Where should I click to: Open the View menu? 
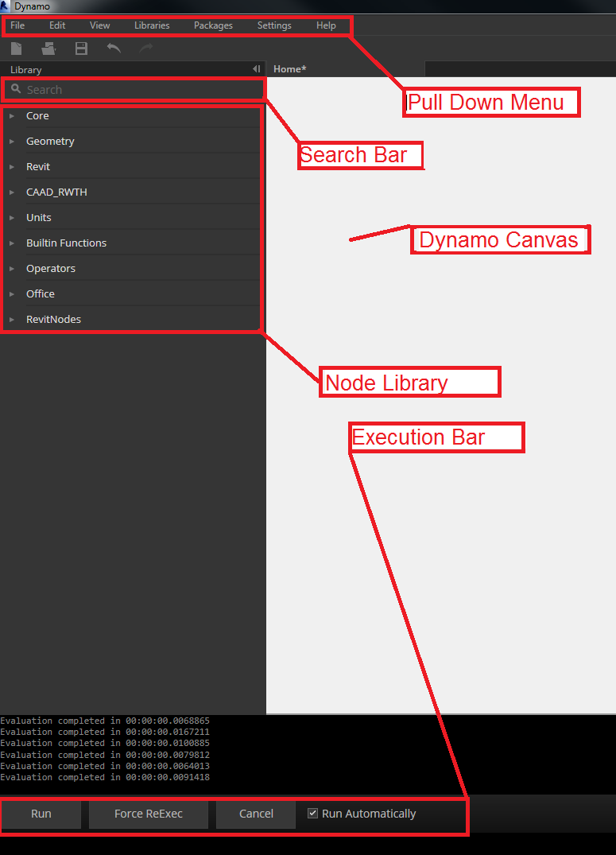pos(100,25)
